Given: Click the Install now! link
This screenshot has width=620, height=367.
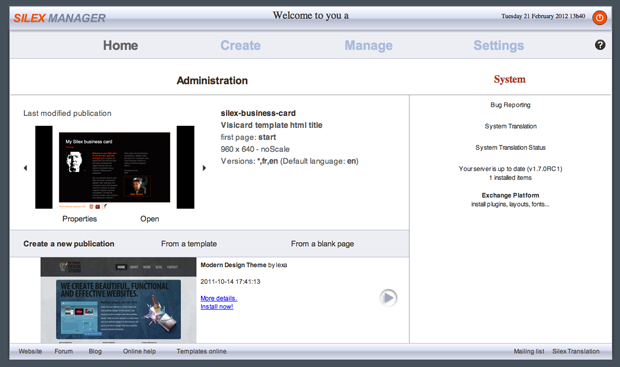Looking at the screenshot, I should coord(217,306).
